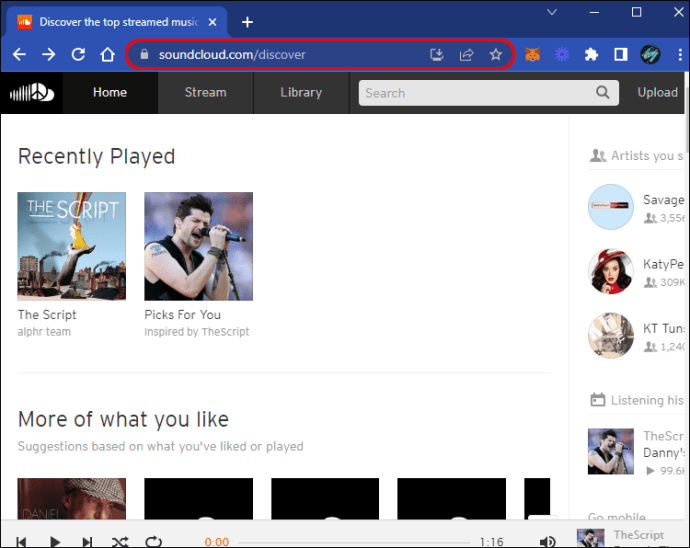The image size is (690, 548).
Task: Open the Chrome three-dot menu
Action: tap(677, 55)
